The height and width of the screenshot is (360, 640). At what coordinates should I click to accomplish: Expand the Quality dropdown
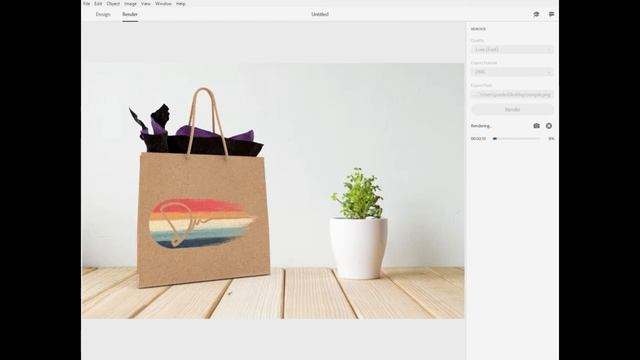point(512,50)
